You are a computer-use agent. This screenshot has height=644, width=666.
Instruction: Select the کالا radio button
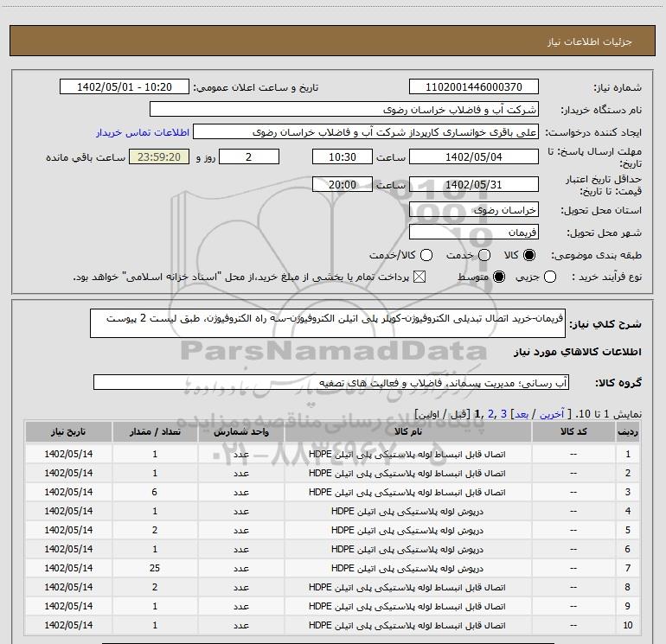point(529,255)
